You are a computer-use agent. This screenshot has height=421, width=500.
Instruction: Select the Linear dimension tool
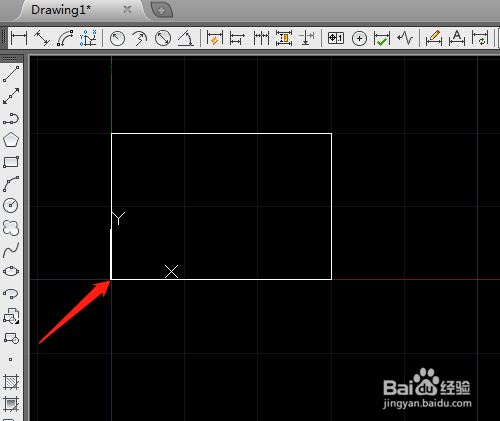coord(19,38)
